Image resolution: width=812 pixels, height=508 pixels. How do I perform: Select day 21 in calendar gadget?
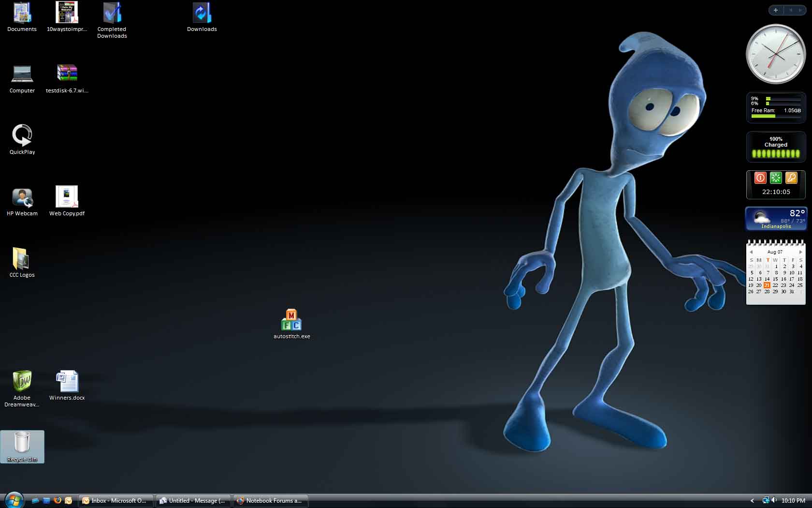767,285
